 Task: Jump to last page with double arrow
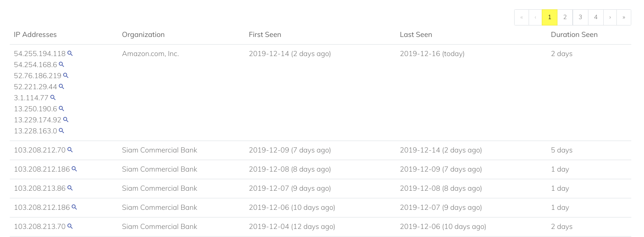pyautogui.click(x=624, y=17)
